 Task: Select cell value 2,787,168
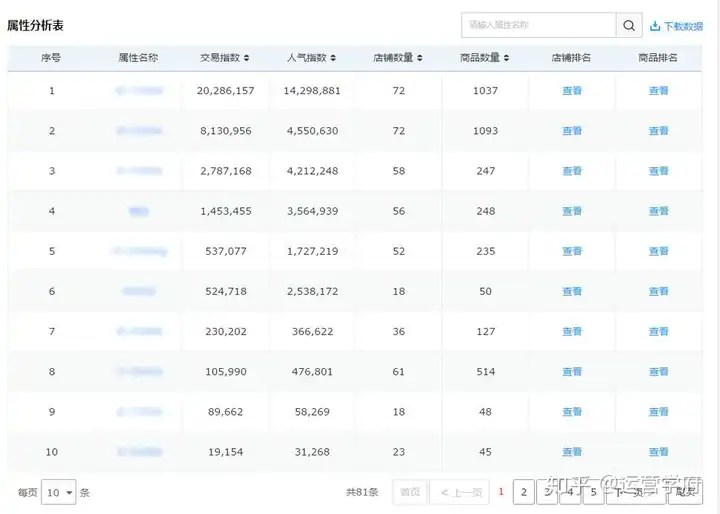[x=226, y=171]
